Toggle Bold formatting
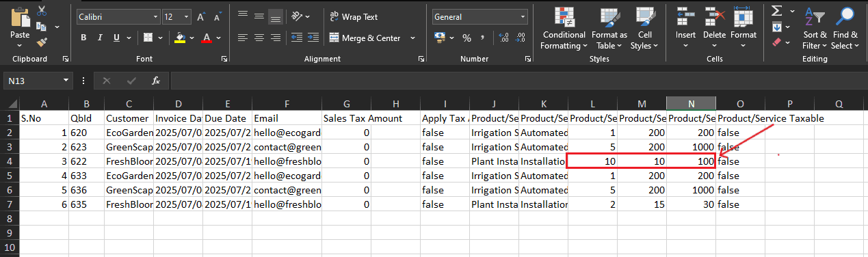Screen dimensions: 868x257 (x=83, y=38)
